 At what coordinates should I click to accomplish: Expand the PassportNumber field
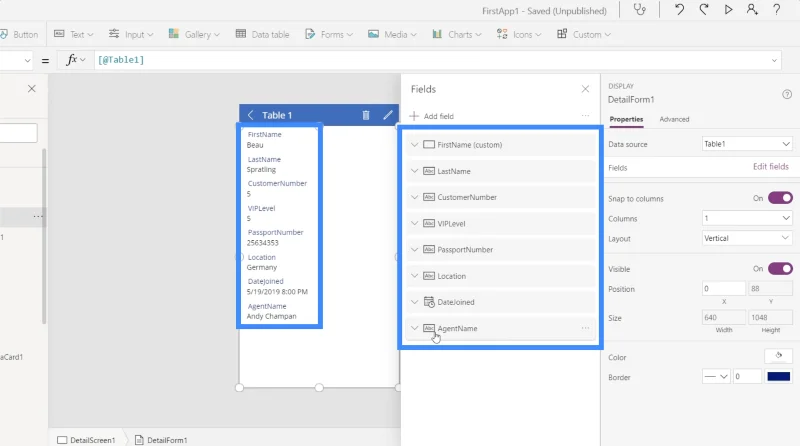coord(414,250)
